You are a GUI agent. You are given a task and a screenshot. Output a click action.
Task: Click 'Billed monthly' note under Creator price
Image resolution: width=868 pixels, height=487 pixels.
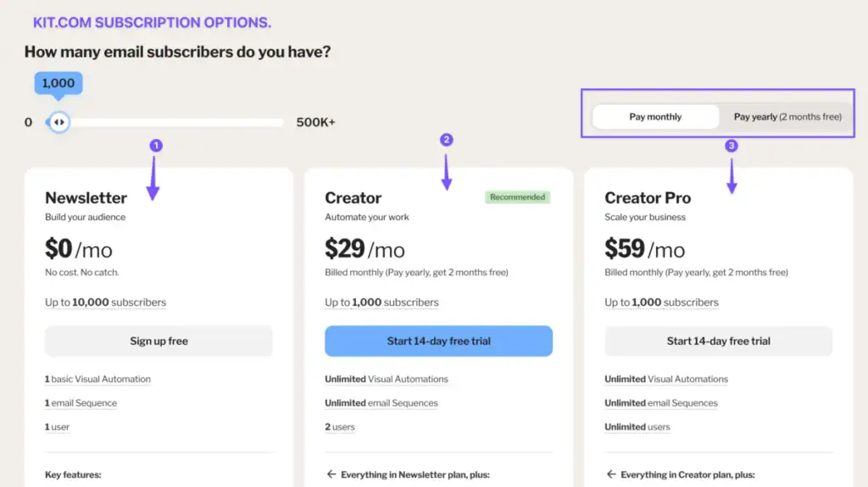(x=416, y=272)
